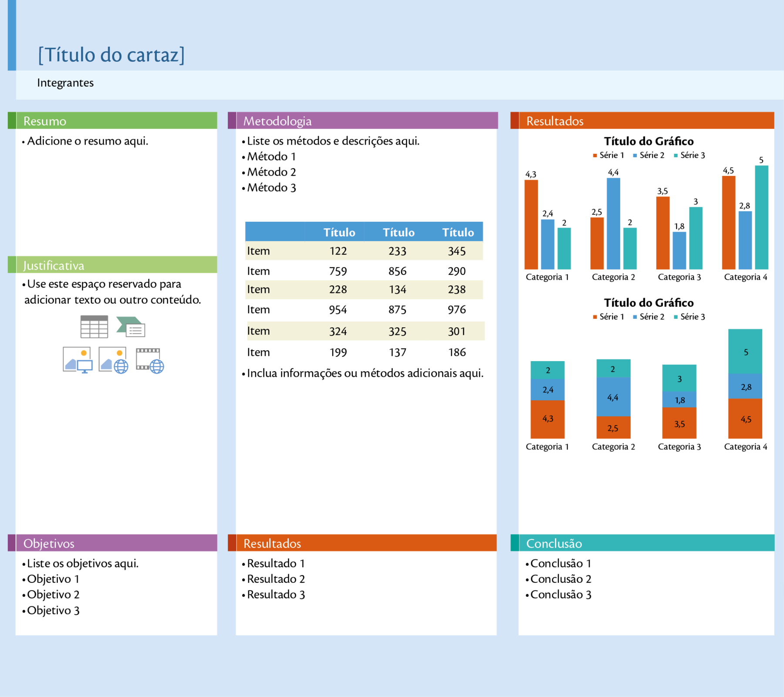
Task: Click table cell with value 759
Action: [x=338, y=271]
